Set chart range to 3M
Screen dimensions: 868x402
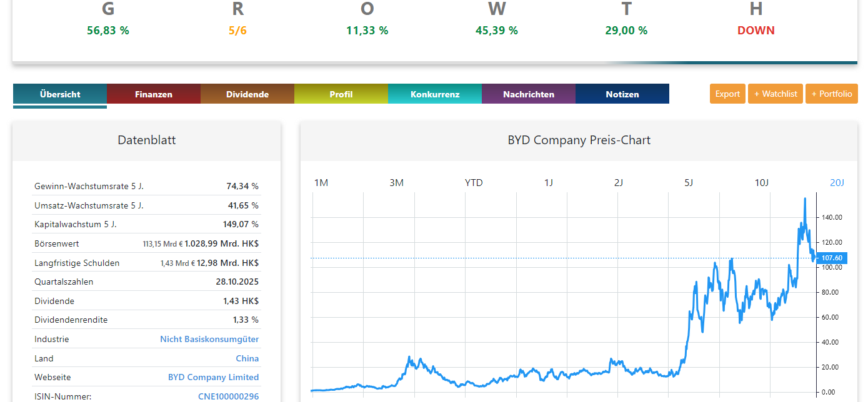[x=397, y=183]
